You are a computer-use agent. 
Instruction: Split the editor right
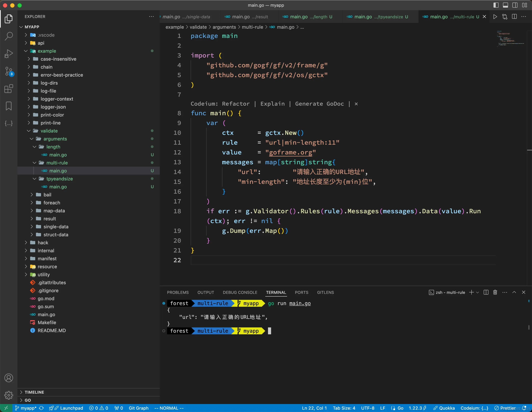[514, 17]
